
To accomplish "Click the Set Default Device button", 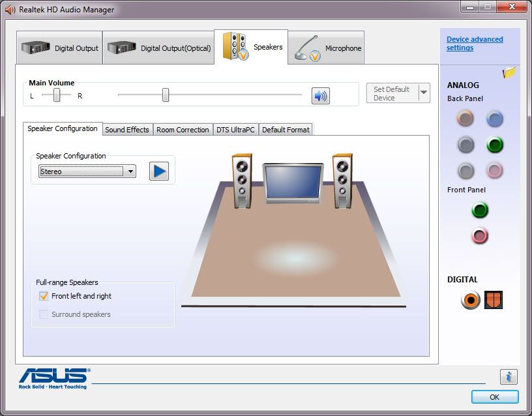I will tap(392, 93).
